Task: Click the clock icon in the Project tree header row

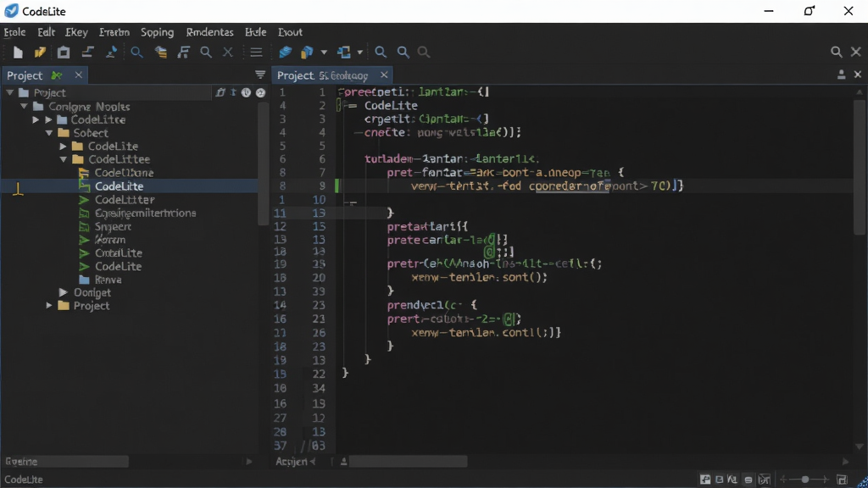Action: pos(247,93)
